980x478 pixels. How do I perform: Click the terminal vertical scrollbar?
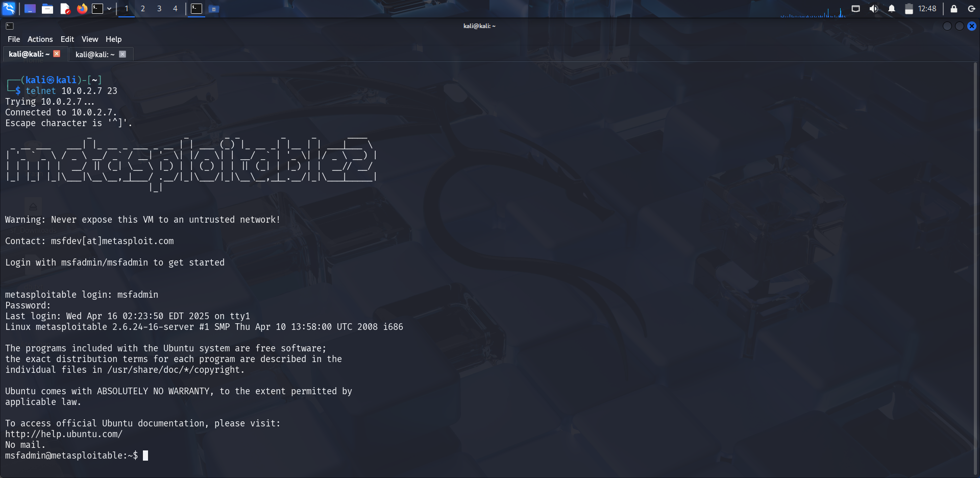point(976,269)
